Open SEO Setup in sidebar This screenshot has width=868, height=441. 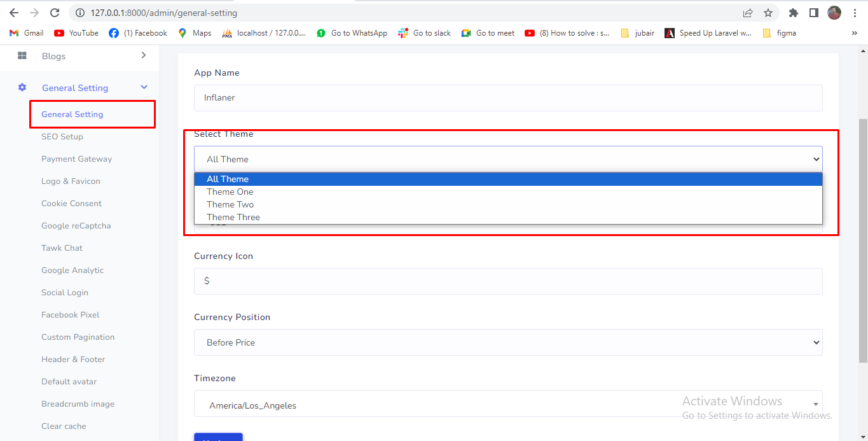point(62,137)
